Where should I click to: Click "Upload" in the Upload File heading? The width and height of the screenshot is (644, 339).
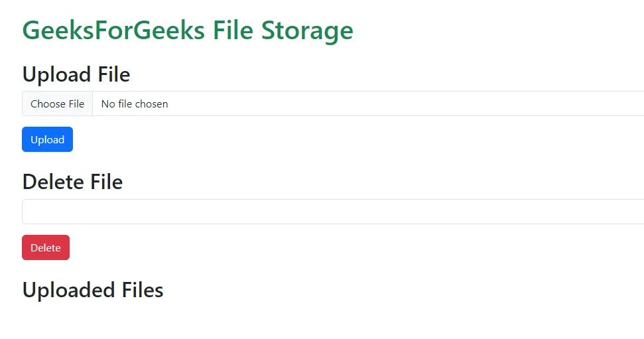coord(57,74)
